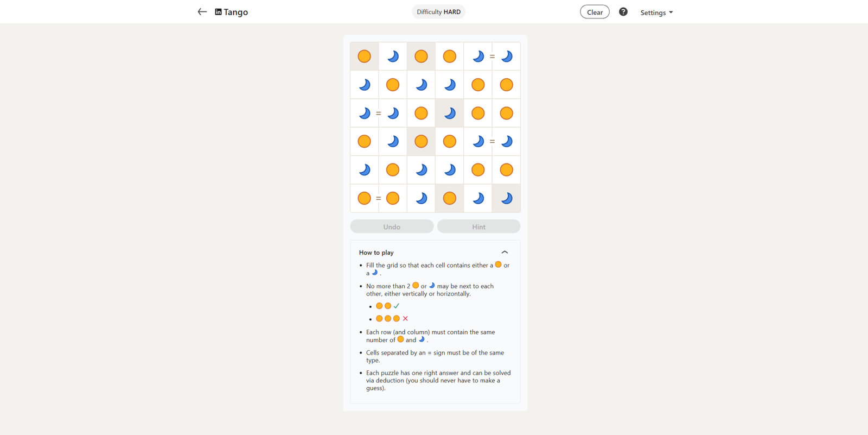Click the shaded moon in the third row
Image resolution: width=868 pixels, height=435 pixels.
point(449,113)
